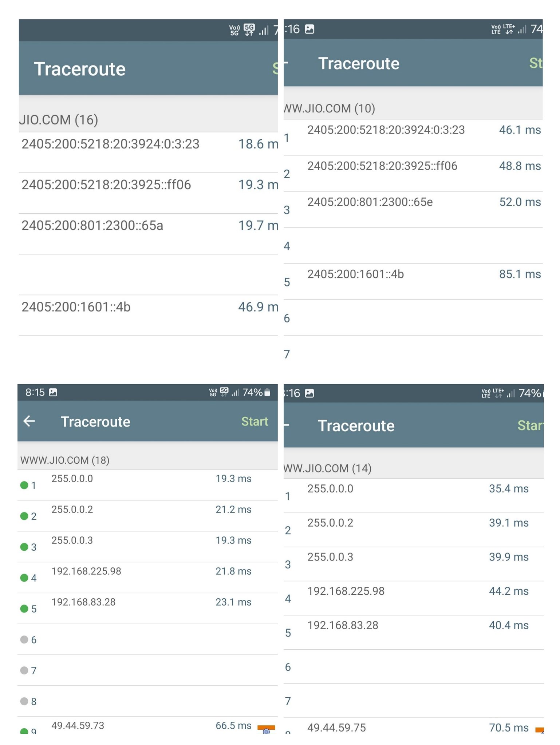Screen dimensions: 560x745
Task: Tap the 8:15 clock in the status bar
Action: (35, 392)
